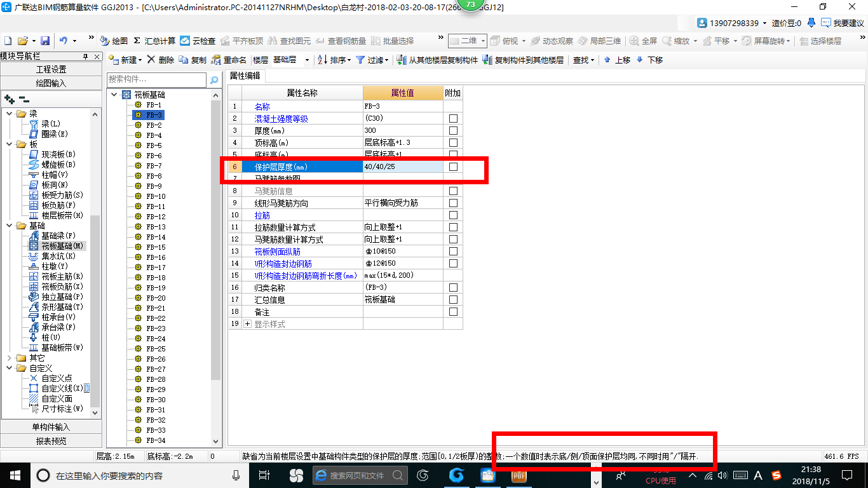Select the 属性编辑 tab
This screenshot has width=868, height=488.
click(x=245, y=76)
